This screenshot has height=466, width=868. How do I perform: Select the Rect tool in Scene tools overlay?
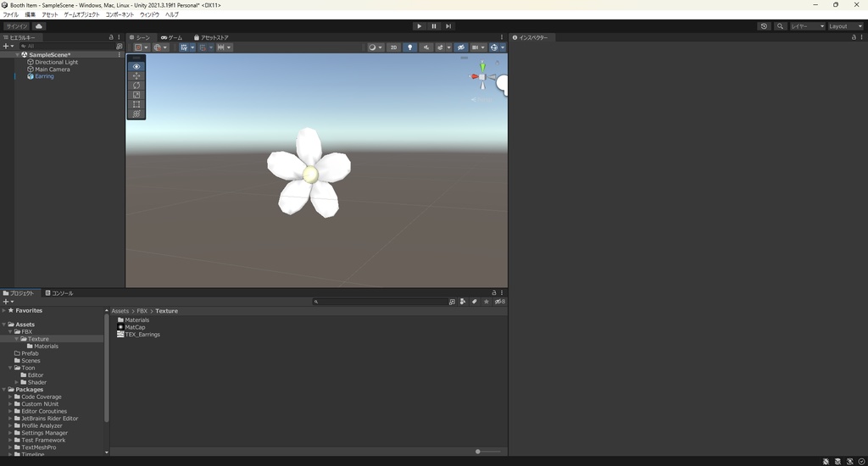136,104
